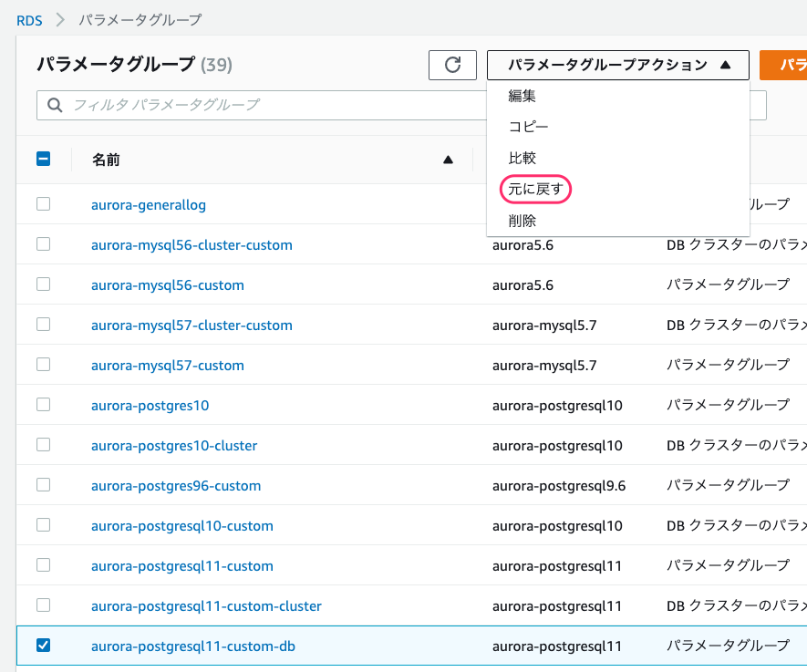Choose 元に戻す from actions menu

[x=535, y=190]
